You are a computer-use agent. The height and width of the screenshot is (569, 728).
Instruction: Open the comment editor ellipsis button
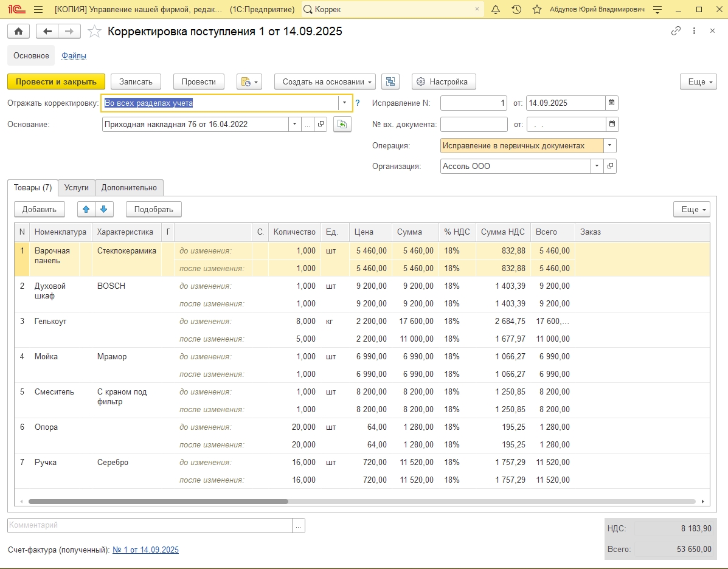[299, 525]
